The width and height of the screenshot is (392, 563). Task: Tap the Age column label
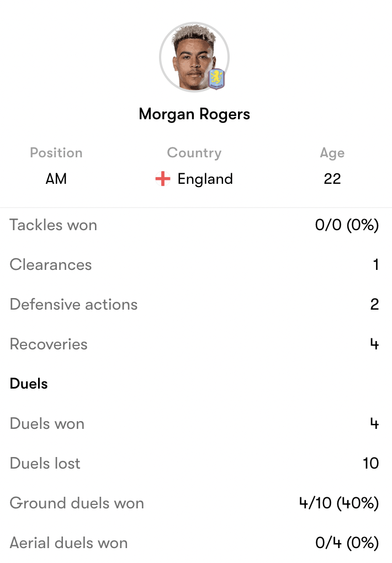coord(332,153)
